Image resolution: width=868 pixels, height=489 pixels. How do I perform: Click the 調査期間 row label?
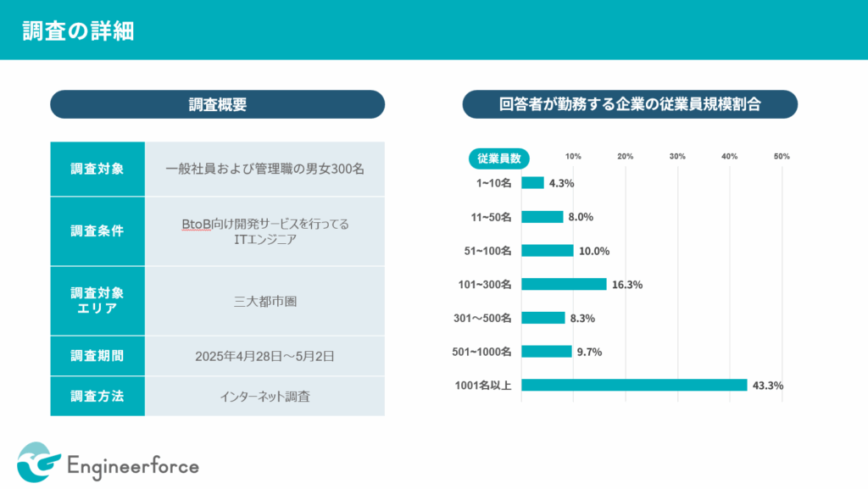click(x=97, y=356)
